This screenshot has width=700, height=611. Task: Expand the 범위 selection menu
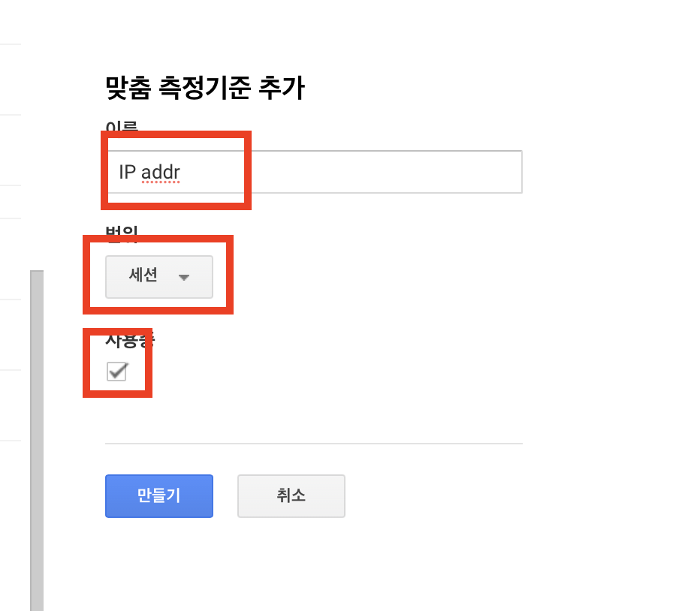[x=158, y=276]
